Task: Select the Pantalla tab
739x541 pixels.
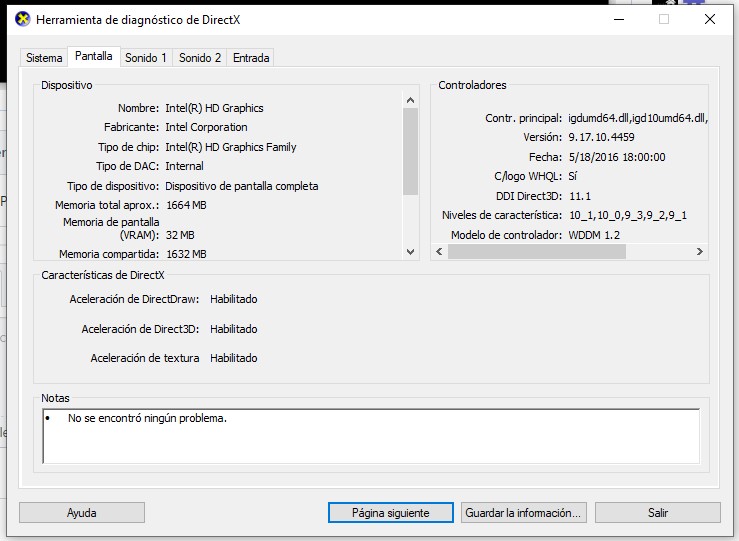Action: pos(94,56)
